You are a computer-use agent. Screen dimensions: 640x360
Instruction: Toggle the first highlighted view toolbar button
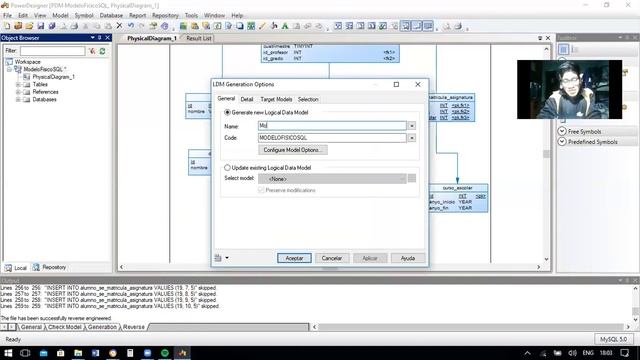click(405, 26)
